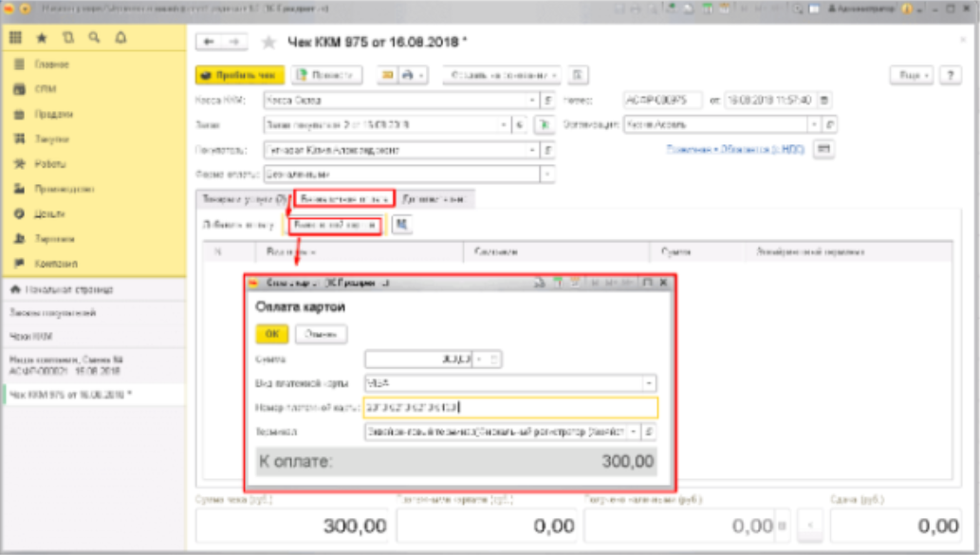980x555 pixels.
Task: Open the date calendar picker icon
Action: click(x=824, y=100)
